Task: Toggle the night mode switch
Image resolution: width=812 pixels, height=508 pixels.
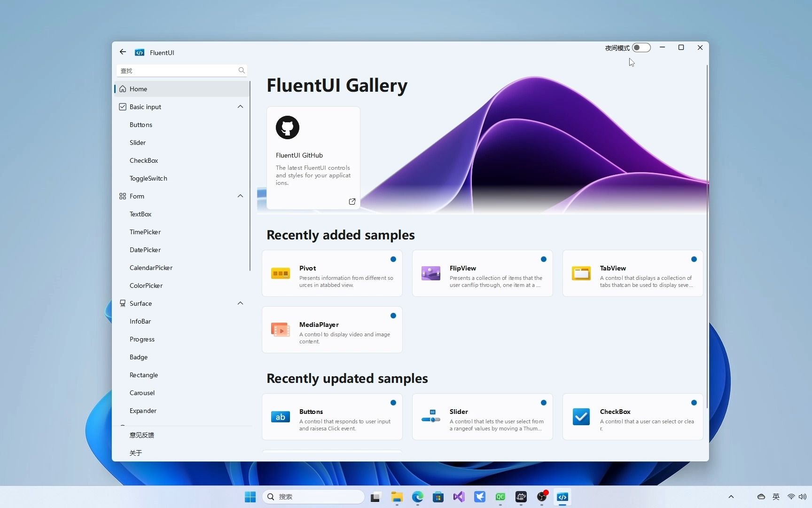Action: click(641, 48)
